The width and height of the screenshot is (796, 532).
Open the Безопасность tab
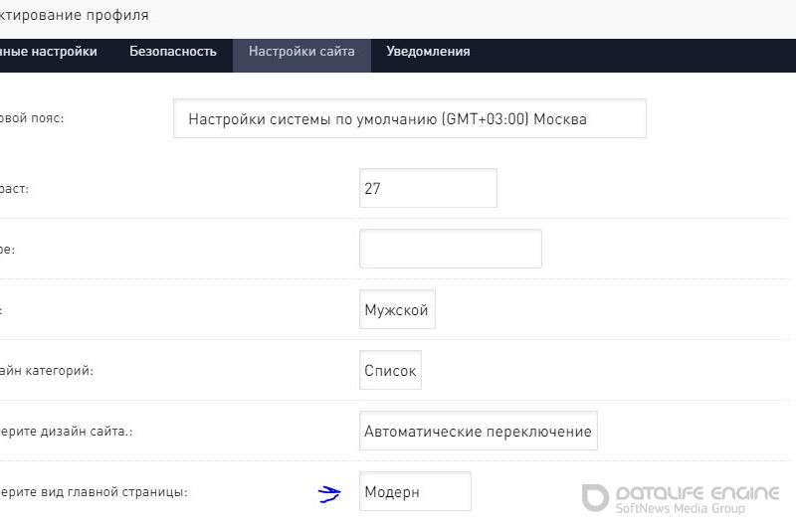point(172,52)
